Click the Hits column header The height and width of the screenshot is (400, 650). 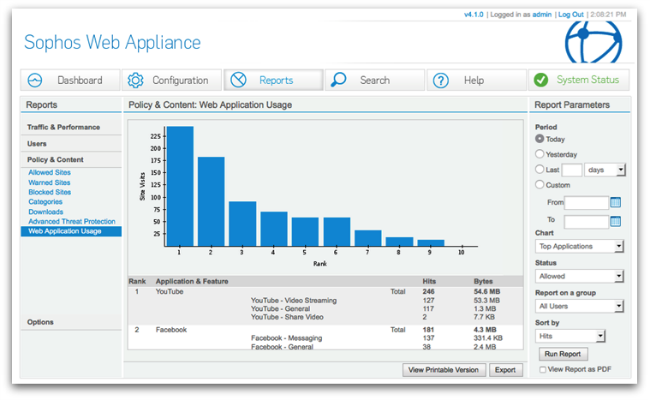429,281
